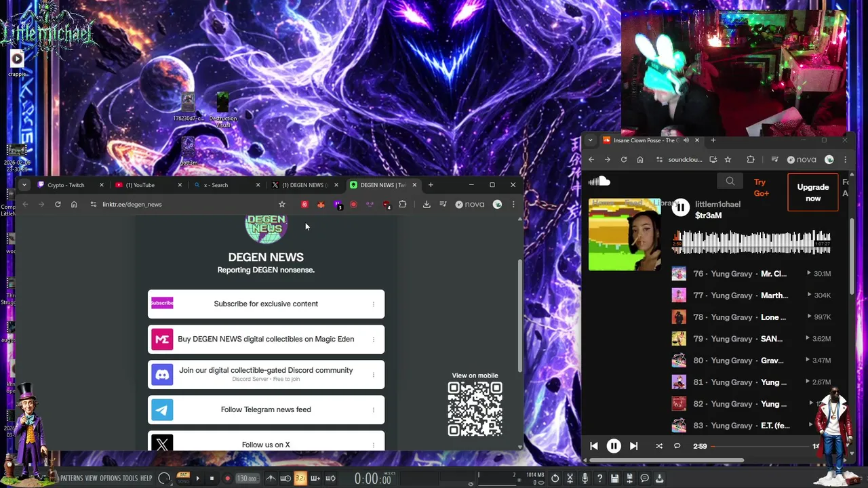
Task: Open tab search dropdown in SoundCloud window
Action: [x=590, y=140]
